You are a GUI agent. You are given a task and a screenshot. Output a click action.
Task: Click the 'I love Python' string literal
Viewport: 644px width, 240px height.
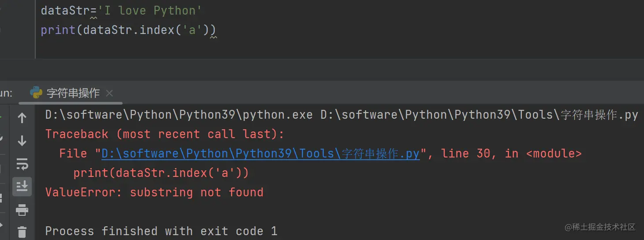coord(150,11)
